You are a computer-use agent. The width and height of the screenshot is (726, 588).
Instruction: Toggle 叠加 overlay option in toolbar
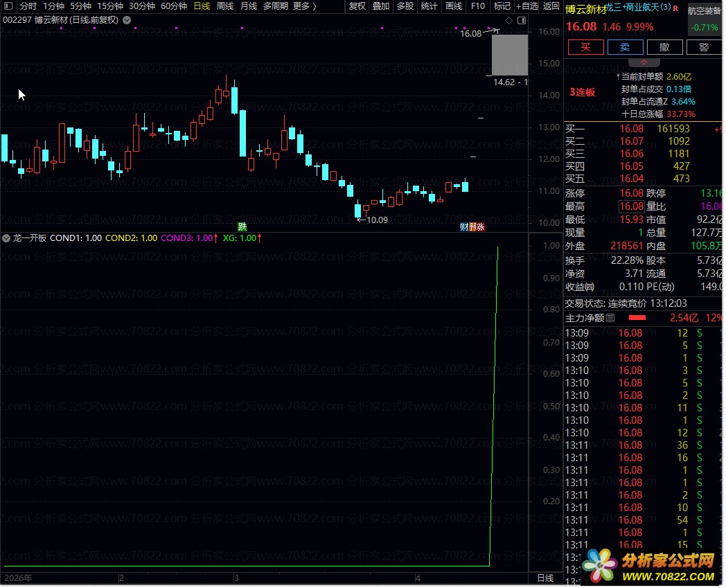[380, 6]
